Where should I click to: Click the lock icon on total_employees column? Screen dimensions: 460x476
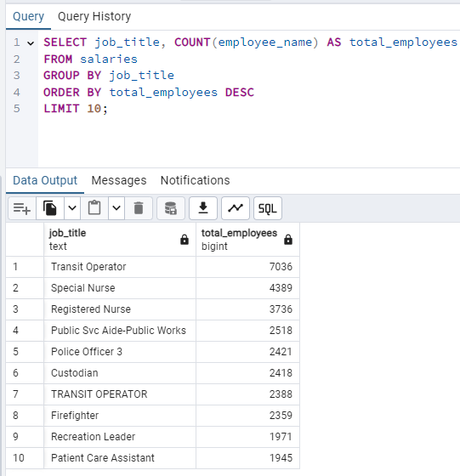pos(288,240)
